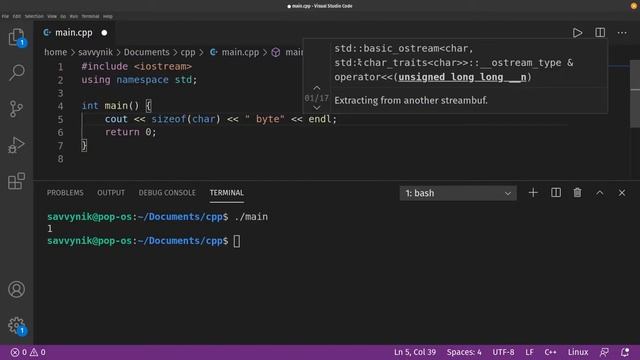Open the Accounts menu icon
The image size is (640, 360).
click(16, 289)
